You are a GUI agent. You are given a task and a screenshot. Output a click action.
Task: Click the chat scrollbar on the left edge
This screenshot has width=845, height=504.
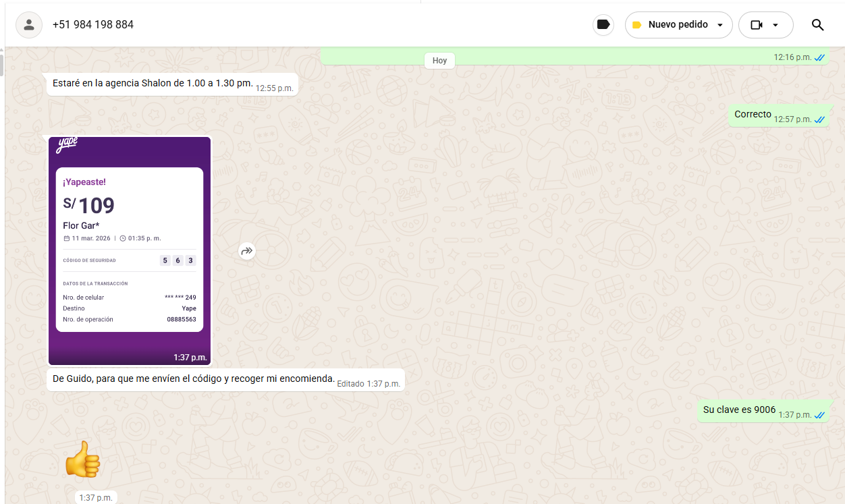pos(2,65)
